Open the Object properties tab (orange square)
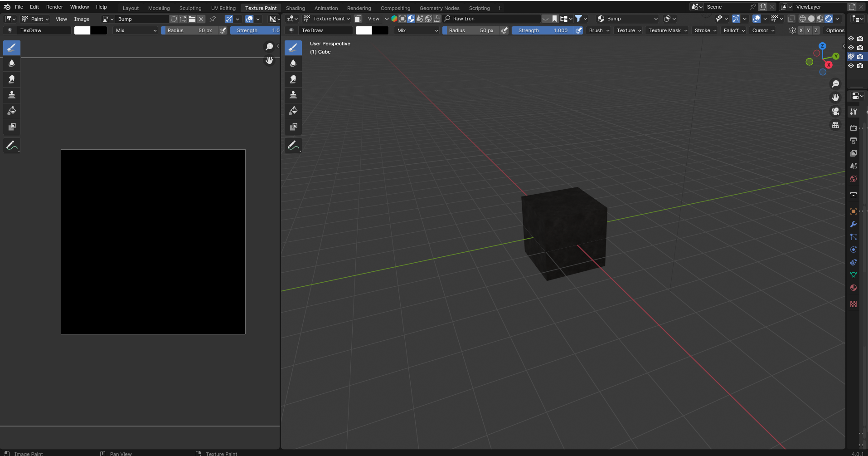The height and width of the screenshot is (456, 868). (x=853, y=211)
